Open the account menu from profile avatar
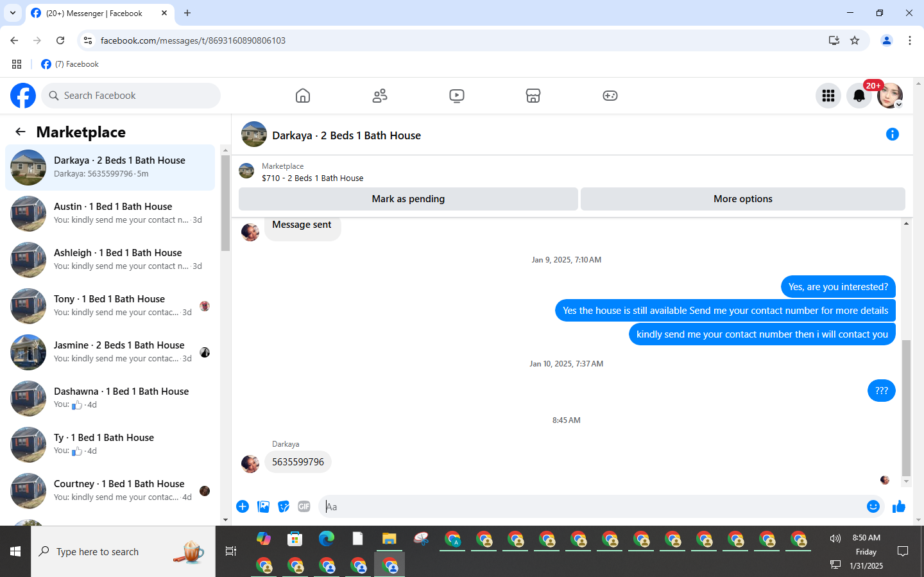Viewport: 924px width, 577px height. (x=890, y=96)
